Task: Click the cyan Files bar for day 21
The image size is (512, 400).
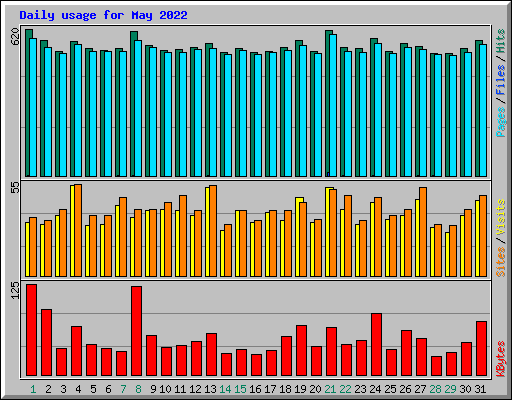Action: click(333, 105)
